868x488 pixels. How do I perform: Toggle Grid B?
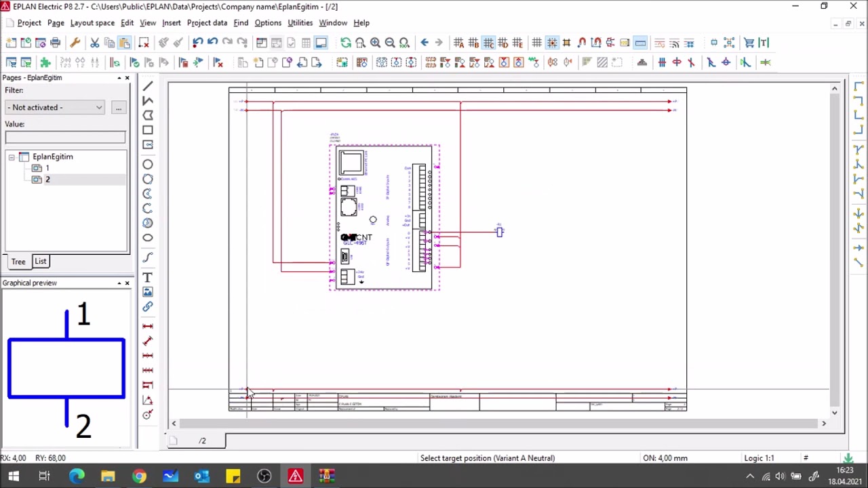pos(474,43)
